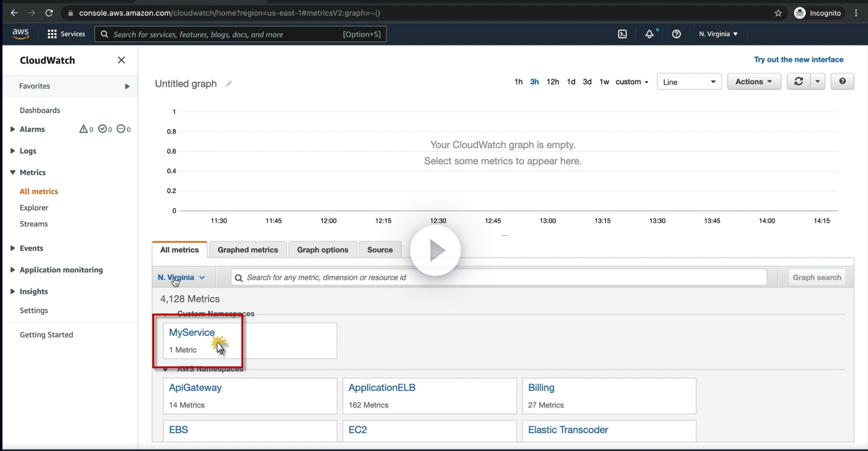Open the notifications bell
The height and width of the screenshot is (451, 868).
click(x=649, y=34)
